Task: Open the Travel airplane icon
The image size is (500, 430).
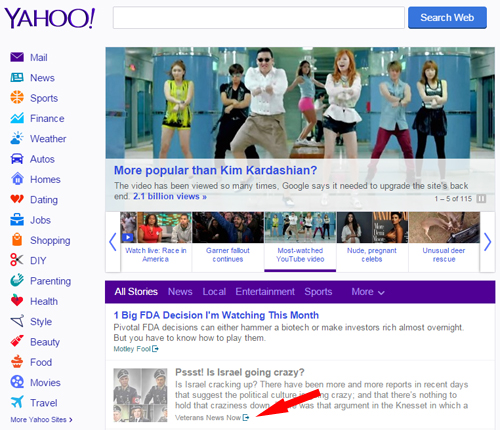Action: 17,402
